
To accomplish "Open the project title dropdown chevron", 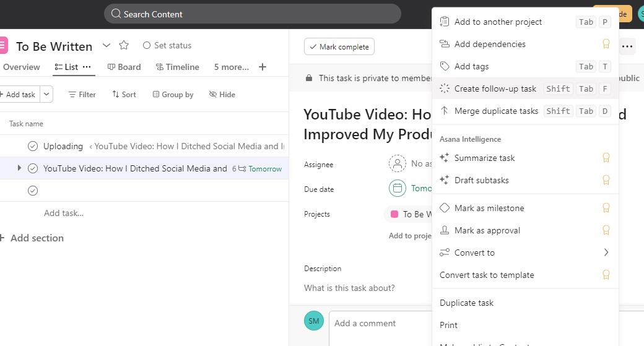I will 107,45.
